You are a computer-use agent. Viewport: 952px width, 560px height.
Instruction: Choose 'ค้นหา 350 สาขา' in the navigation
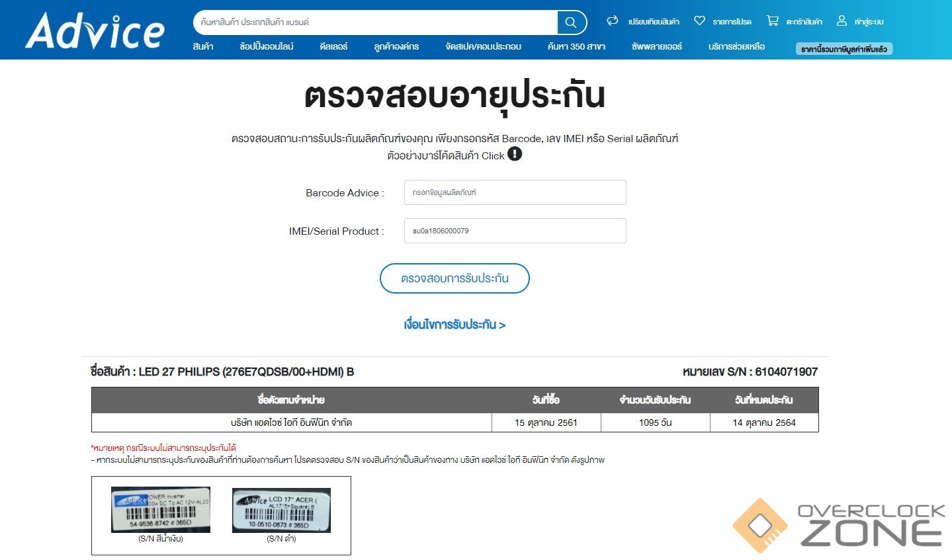576,46
